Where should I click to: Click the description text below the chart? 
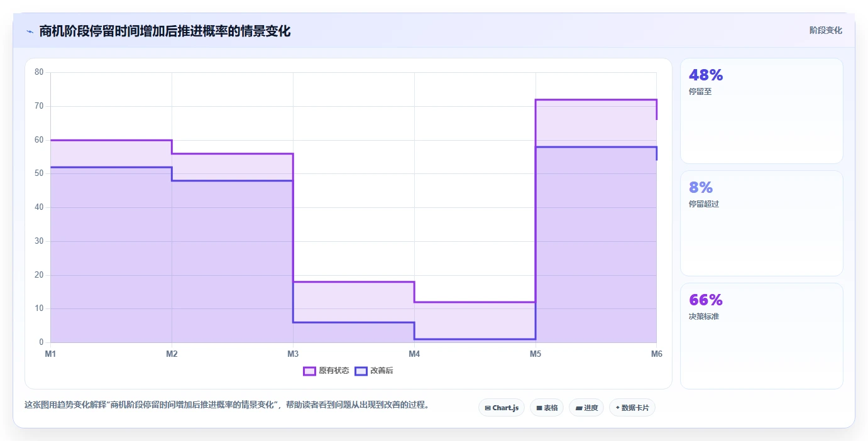[x=228, y=405]
